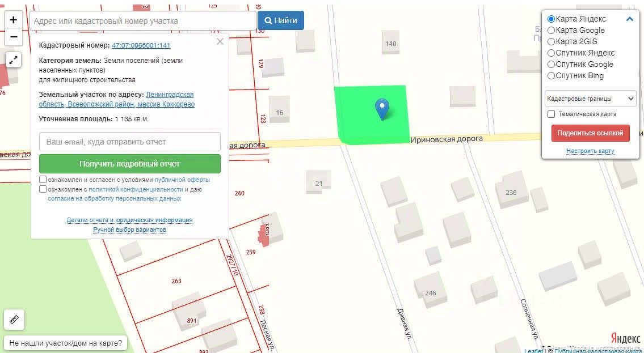Check the privacy policy consent box

click(43, 189)
